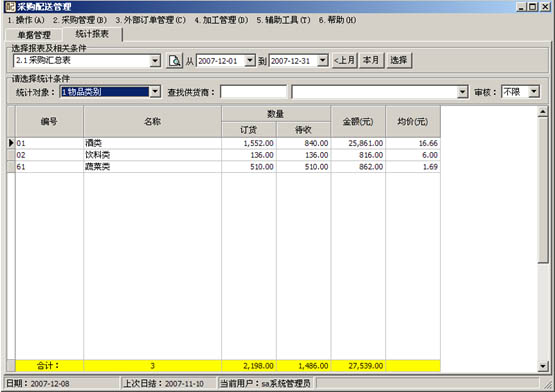Open the end date 2007-12-31 dropdown
This screenshot has height=392, width=555.
click(322, 61)
